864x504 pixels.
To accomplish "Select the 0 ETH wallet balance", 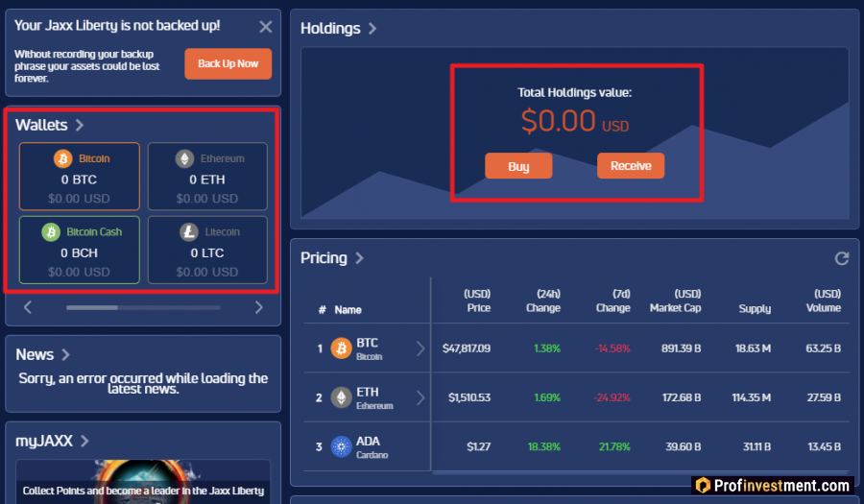I will point(207,180).
